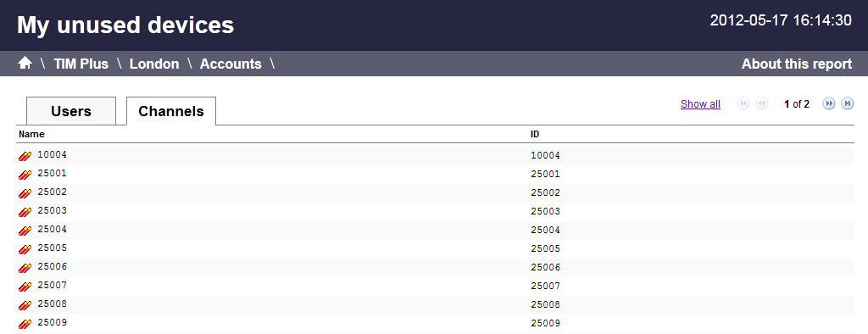Jump to the last page arrow

(x=848, y=103)
